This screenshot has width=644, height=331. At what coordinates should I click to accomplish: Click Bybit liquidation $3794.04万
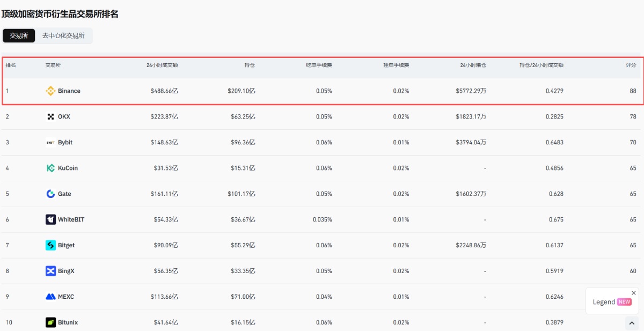[471, 143]
